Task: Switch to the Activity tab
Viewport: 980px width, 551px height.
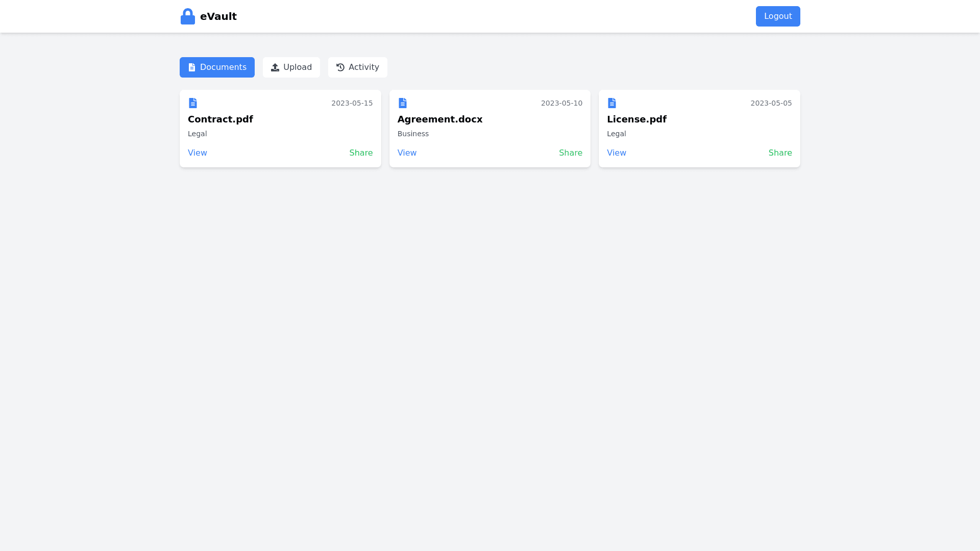Action: coord(358,67)
